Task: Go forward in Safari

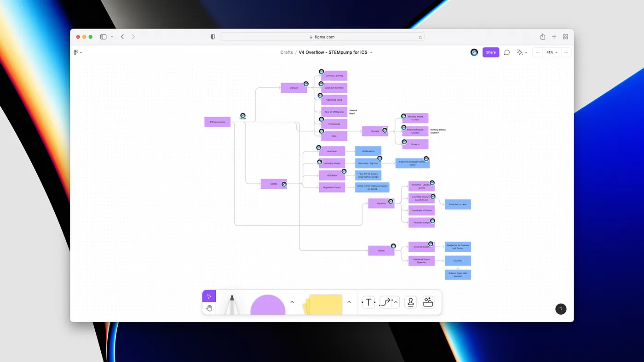Action: coord(133,37)
